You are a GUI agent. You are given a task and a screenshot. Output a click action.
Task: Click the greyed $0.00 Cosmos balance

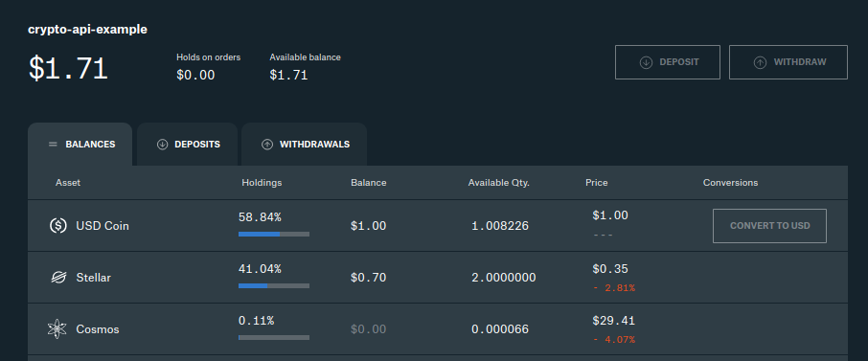tap(368, 329)
